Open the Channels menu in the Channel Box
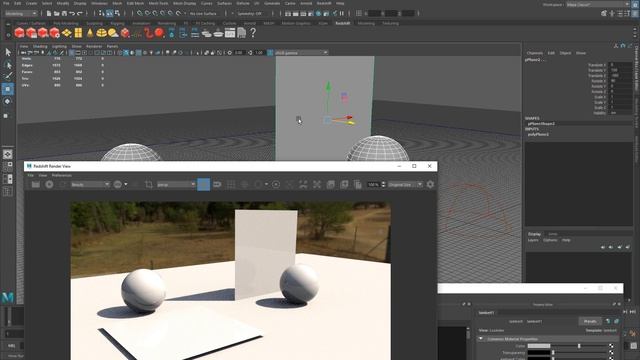This screenshot has width=640, height=360. [535, 53]
